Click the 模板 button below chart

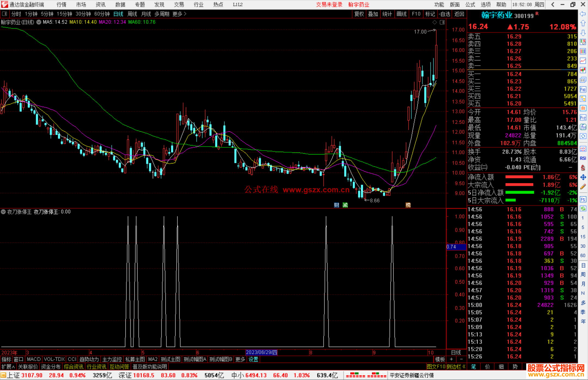[x=440, y=359]
